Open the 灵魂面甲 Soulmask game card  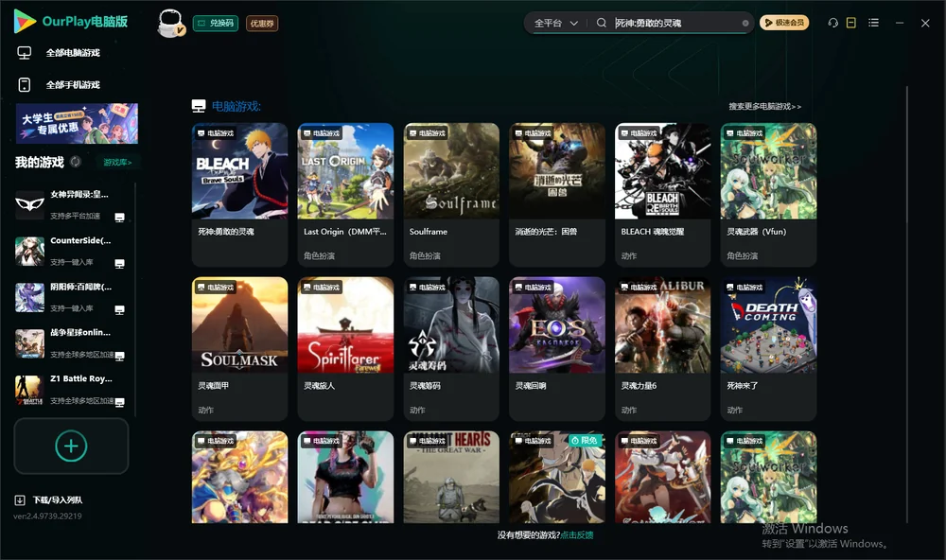239,348
